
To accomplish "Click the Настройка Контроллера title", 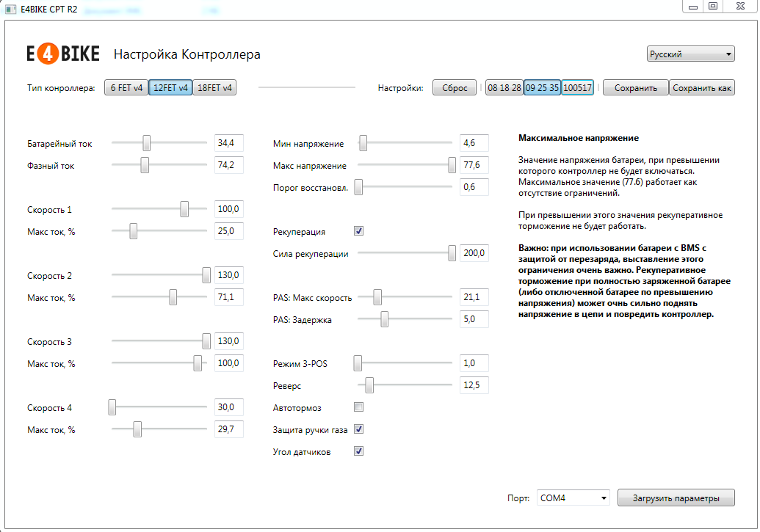I will coord(187,54).
